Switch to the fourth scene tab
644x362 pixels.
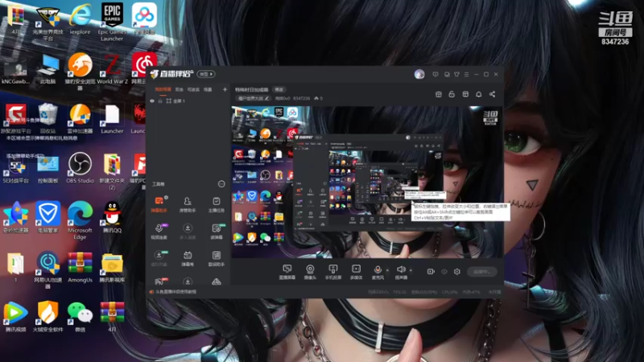(208, 89)
